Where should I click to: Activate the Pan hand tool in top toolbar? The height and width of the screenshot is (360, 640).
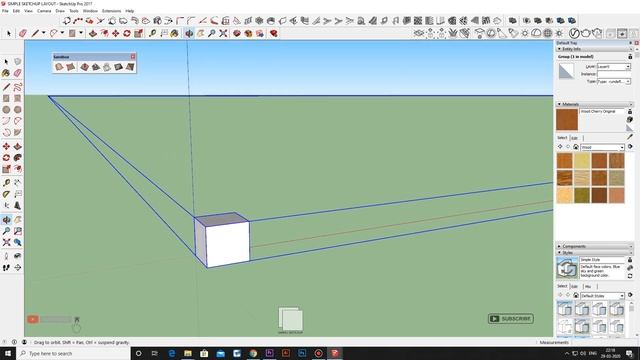tap(200, 33)
